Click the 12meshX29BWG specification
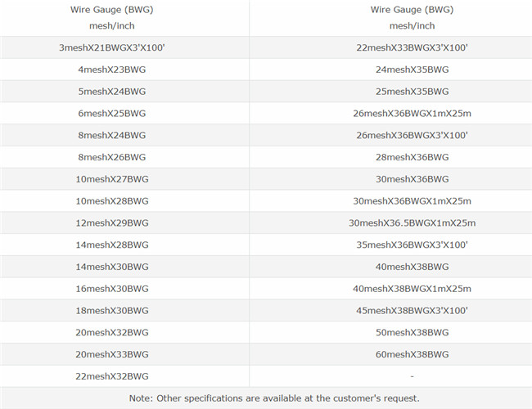The image size is (532, 409). click(x=113, y=222)
